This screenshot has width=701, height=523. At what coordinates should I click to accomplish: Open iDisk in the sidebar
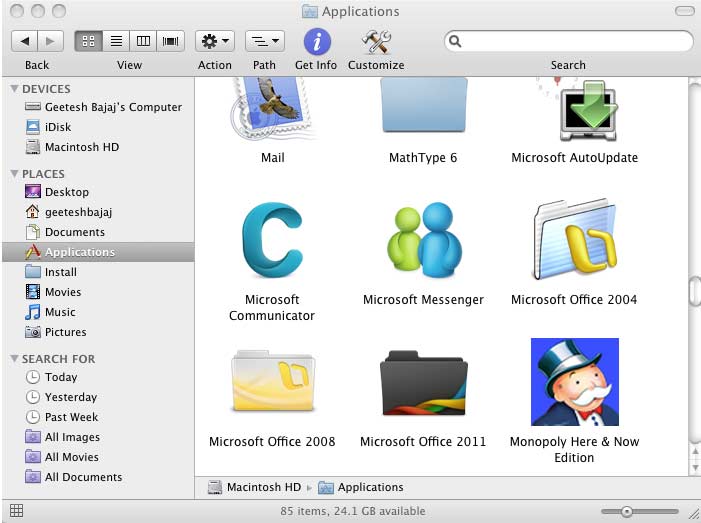click(48, 127)
